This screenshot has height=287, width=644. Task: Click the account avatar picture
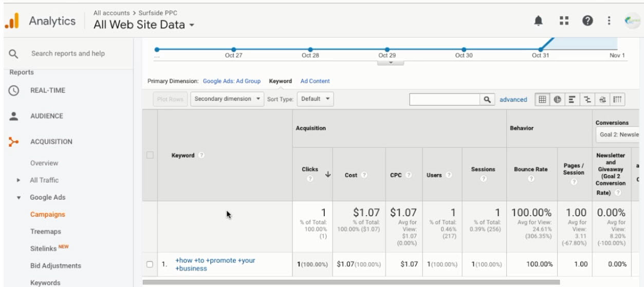(x=632, y=21)
